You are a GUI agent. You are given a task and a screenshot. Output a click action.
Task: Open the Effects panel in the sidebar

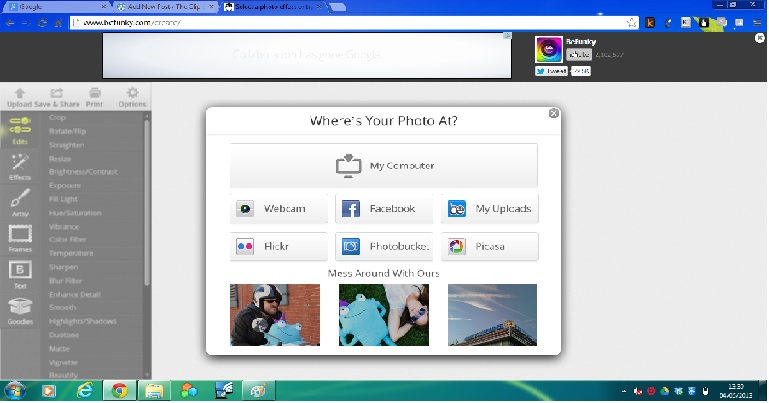(21, 164)
